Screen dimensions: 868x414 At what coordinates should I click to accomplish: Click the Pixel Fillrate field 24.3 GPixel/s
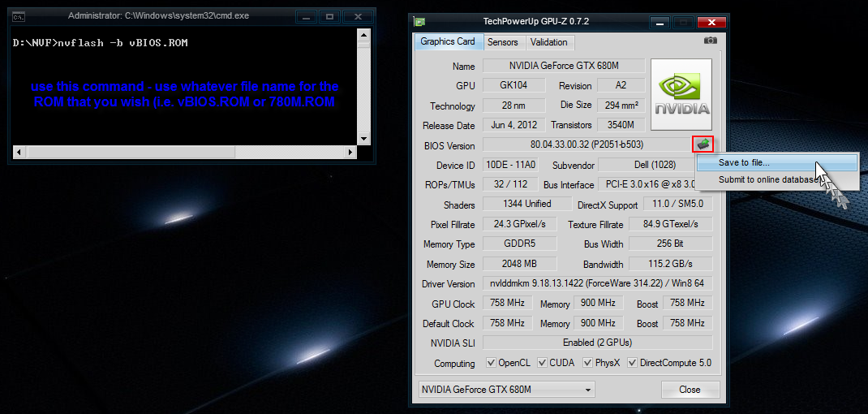pos(520,224)
